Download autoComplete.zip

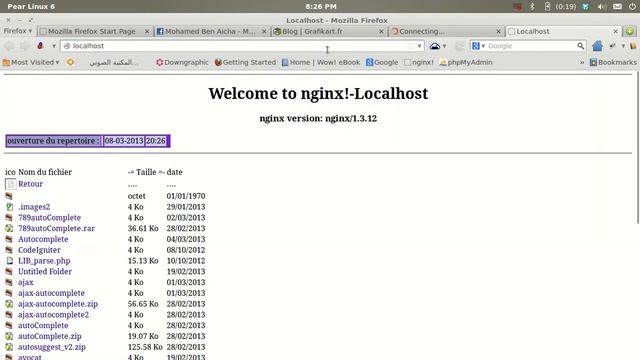(x=49, y=336)
